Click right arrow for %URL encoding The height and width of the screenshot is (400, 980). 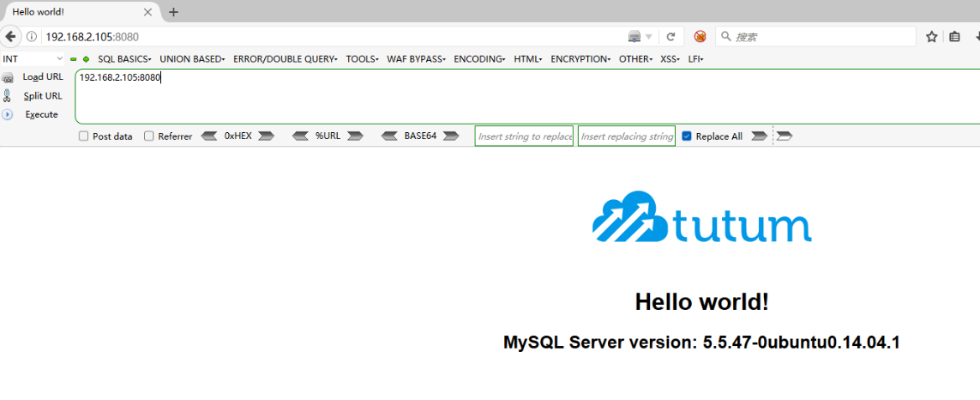click(356, 136)
